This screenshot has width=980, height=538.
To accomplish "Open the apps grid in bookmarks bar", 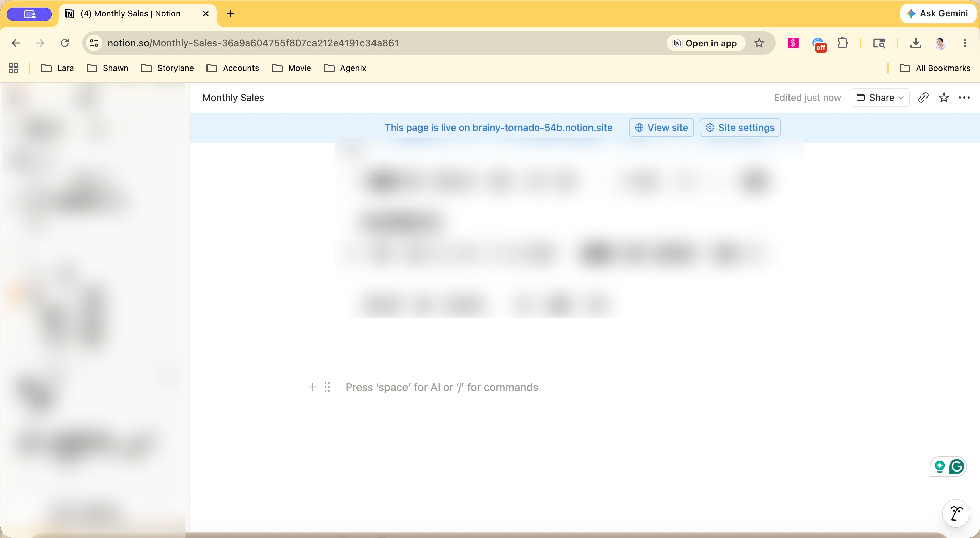I will (14, 68).
